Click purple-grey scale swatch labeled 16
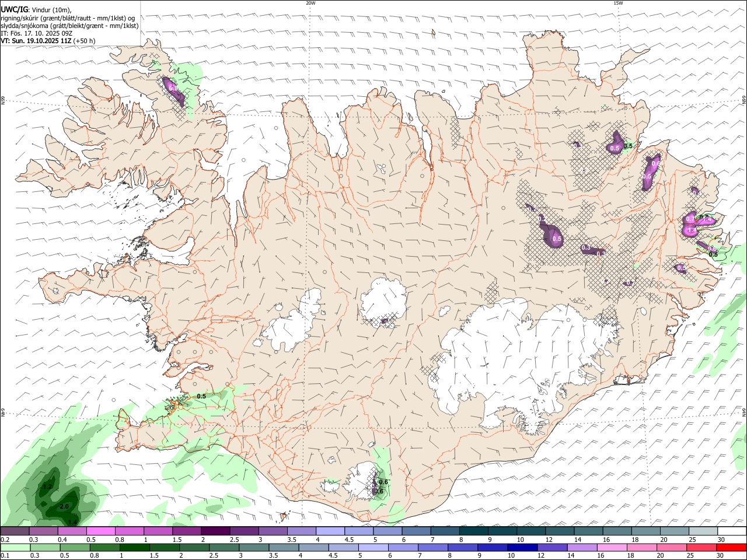Viewport: 747px width, 560px height. click(617, 531)
